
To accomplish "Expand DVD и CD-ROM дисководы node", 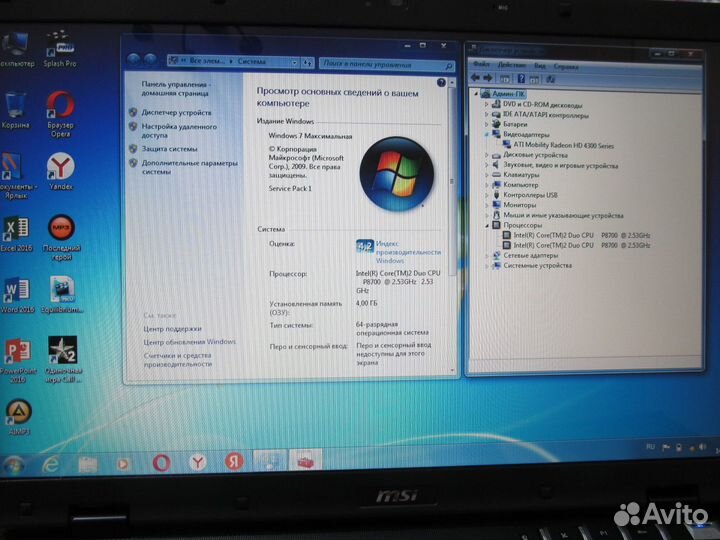I will pyautogui.click(x=486, y=104).
